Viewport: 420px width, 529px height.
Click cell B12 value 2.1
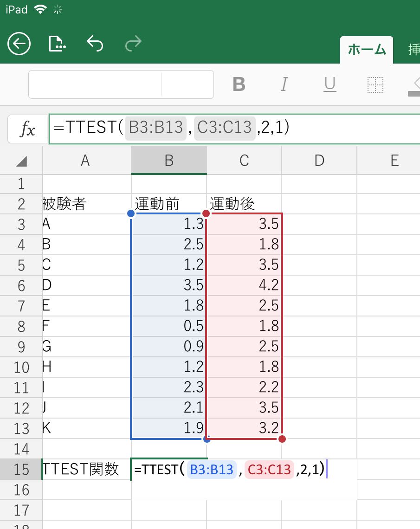click(168, 408)
